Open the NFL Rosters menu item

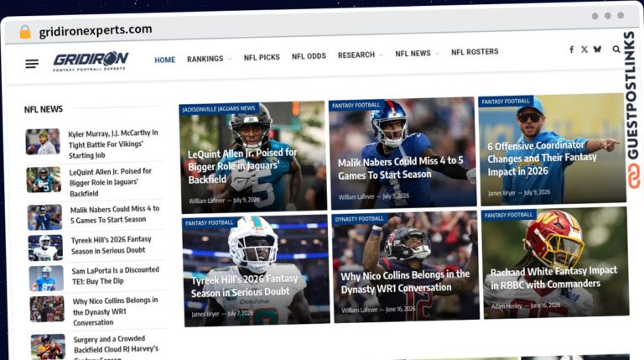[x=475, y=52]
